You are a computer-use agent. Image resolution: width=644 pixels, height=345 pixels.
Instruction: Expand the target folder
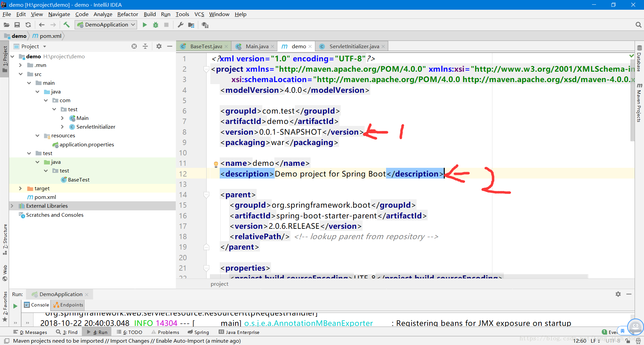click(x=20, y=189)
